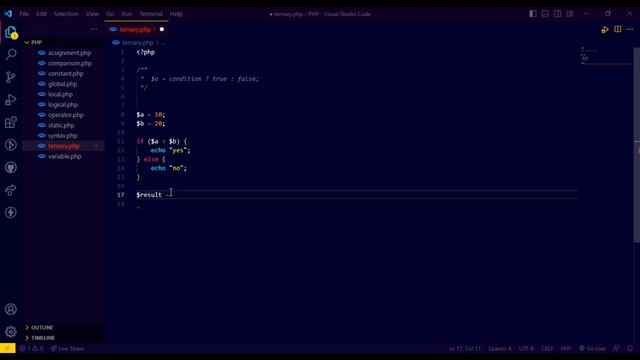Image resolution: width=640 pixels, height=360 pixels.
Task: Click the feedback icon in status bar
Action: (x=616, y=348)
